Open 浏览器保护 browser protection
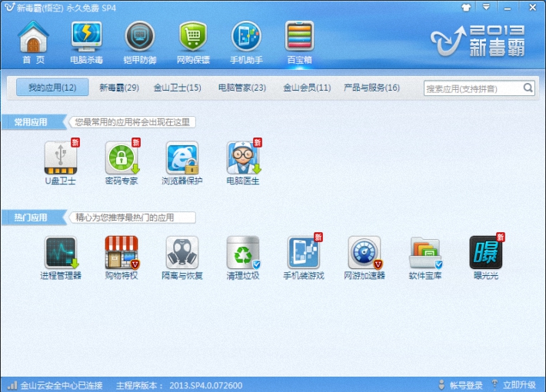546x392 pixels. (x=182, y=158)
